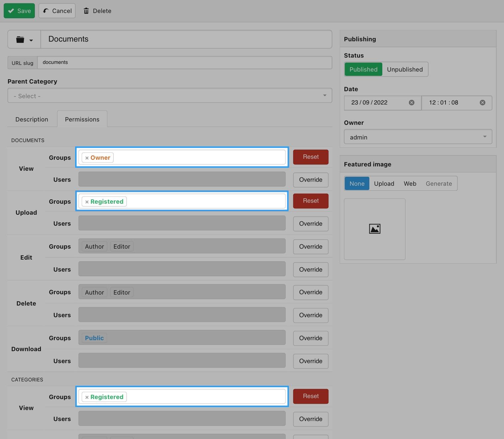
Task: Expand the caret beside the folder icon
Action: coord(31,40)
